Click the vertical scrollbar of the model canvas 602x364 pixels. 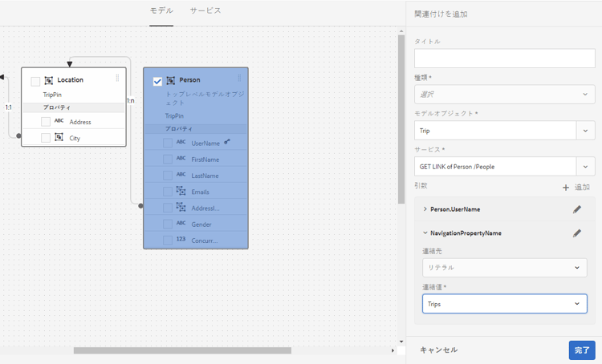click(401, 119)
